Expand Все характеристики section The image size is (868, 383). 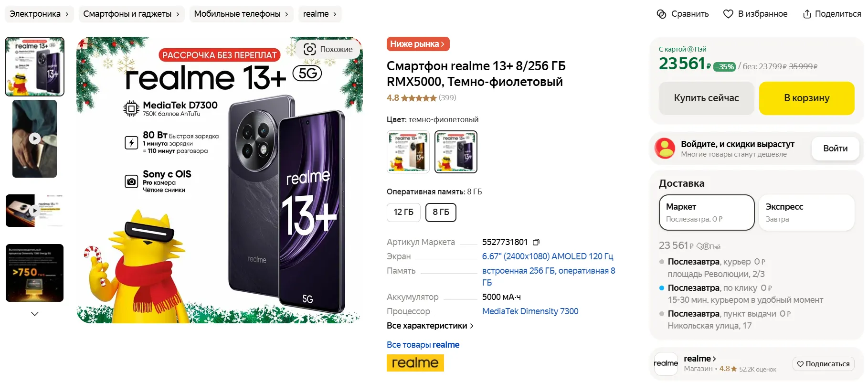[x=430, y=326]
